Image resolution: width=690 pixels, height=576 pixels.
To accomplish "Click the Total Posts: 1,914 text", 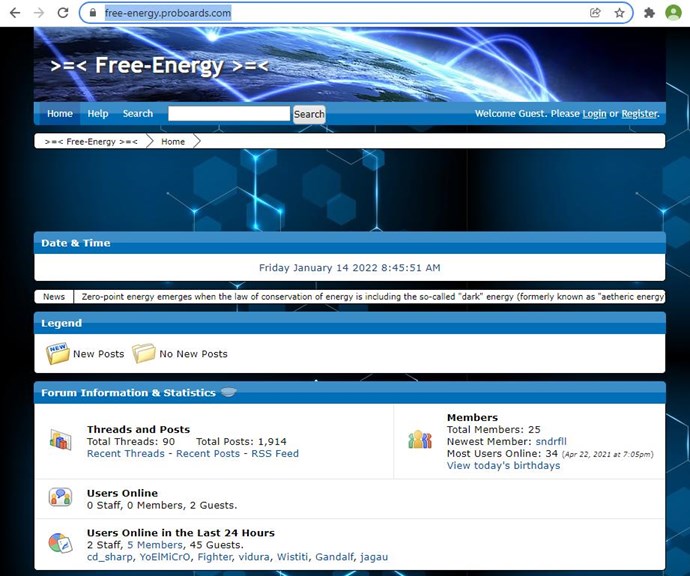I will pyautogui.click(x=241, y=441).
